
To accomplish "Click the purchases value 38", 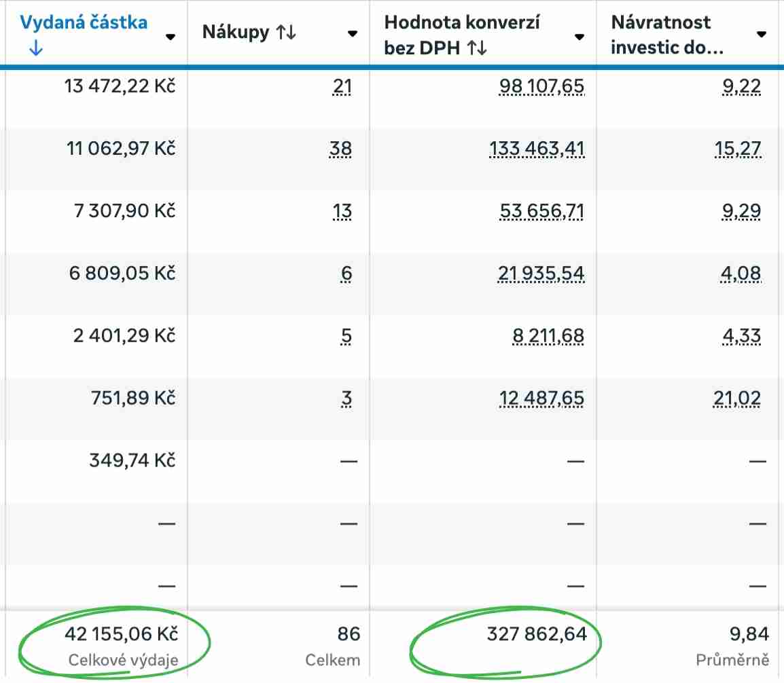I will tap(340, 149).
